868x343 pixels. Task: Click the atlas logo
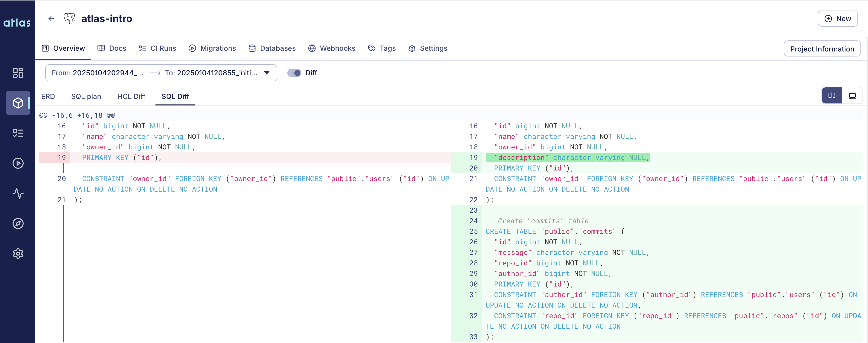tap(17, 23)
